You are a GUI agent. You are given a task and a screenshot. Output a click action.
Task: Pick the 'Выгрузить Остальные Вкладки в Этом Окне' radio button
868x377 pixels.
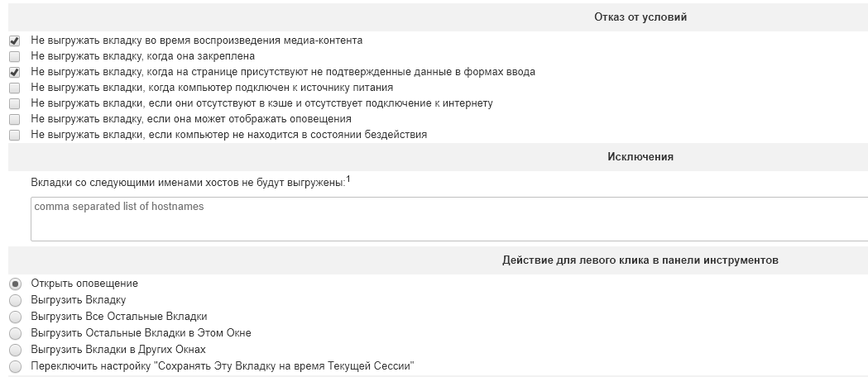coord(15,333)
